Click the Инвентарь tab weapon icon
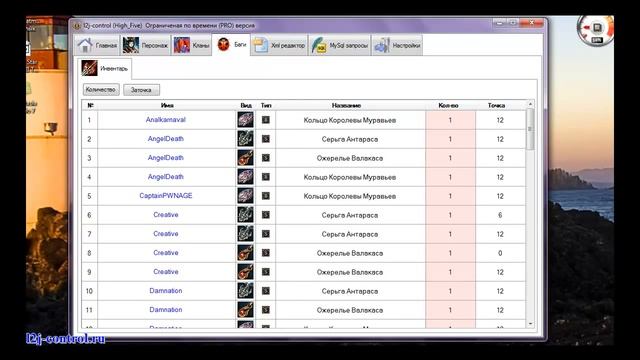The height and width of the screenshot is (360, 640). click(x=89, y=68)
